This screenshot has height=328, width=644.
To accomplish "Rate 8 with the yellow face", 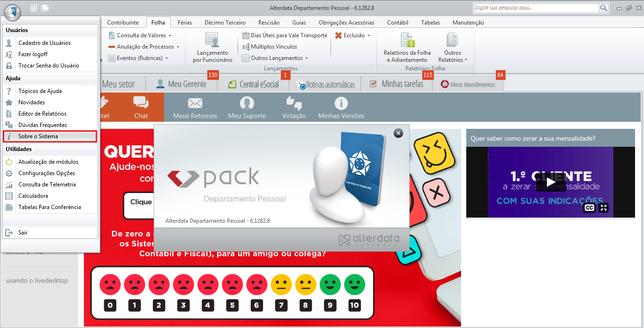I will point(305,285).
